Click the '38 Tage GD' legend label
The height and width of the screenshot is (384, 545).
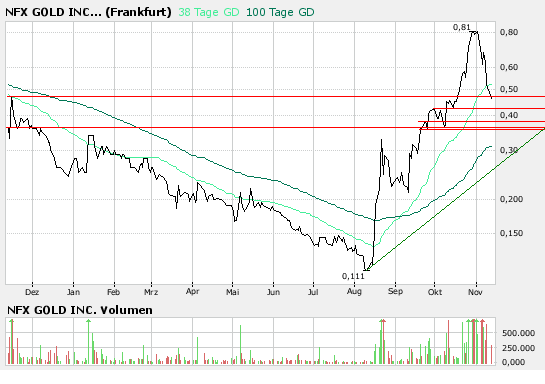pos(209,12)
